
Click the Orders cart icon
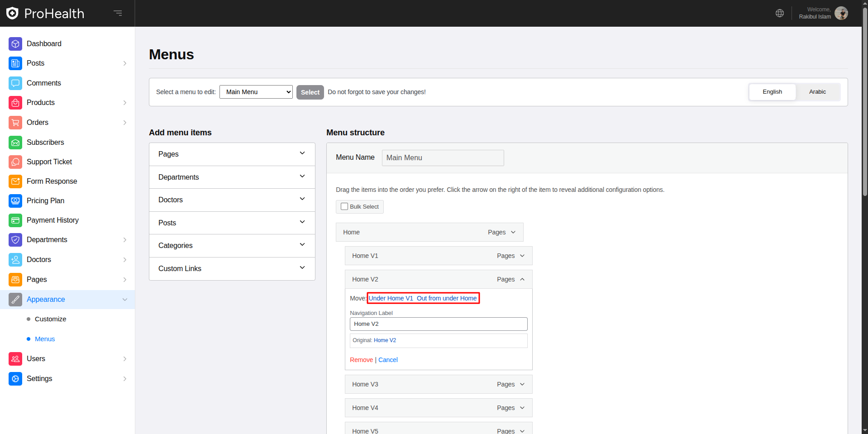15,123
